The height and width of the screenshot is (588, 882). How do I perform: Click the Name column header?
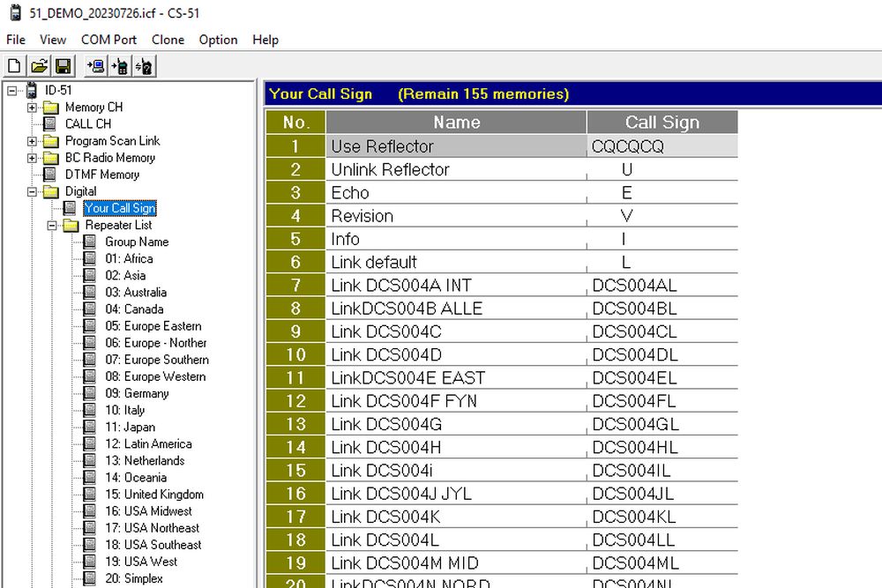456,122
